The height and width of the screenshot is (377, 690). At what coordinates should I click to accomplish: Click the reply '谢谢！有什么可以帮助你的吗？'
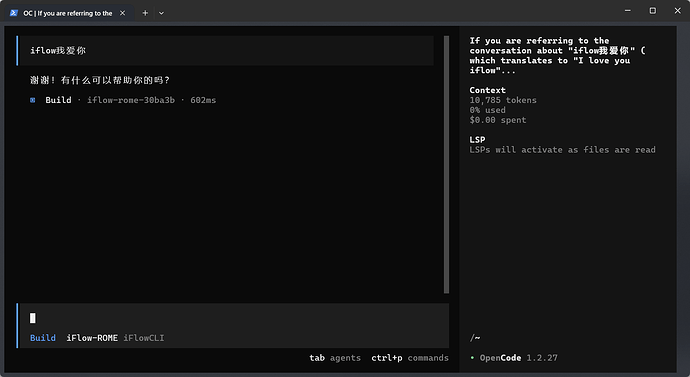tap(99, 80)
